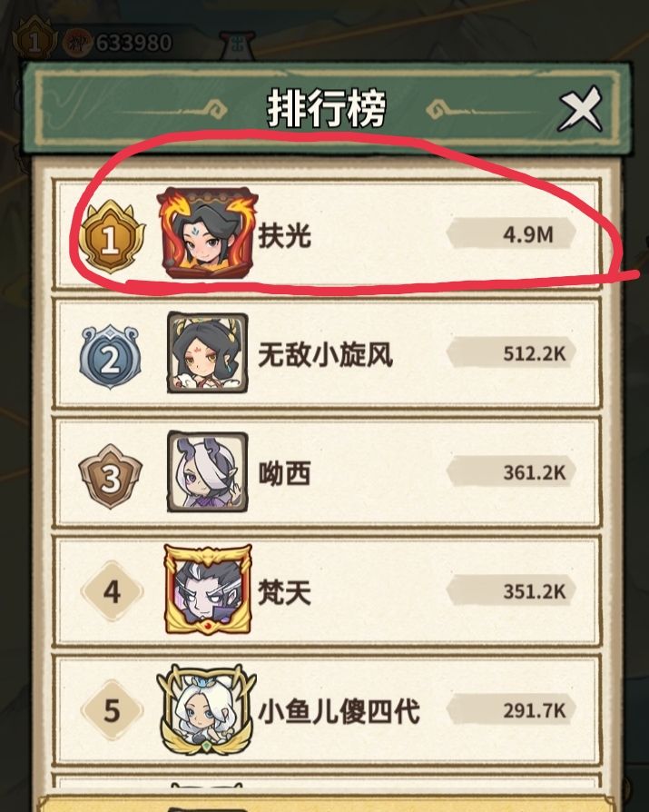Image resolution: width=649 pixels, height=812 pixels.
Task: Click the 排行榜 title header
Action: point(327,108)
